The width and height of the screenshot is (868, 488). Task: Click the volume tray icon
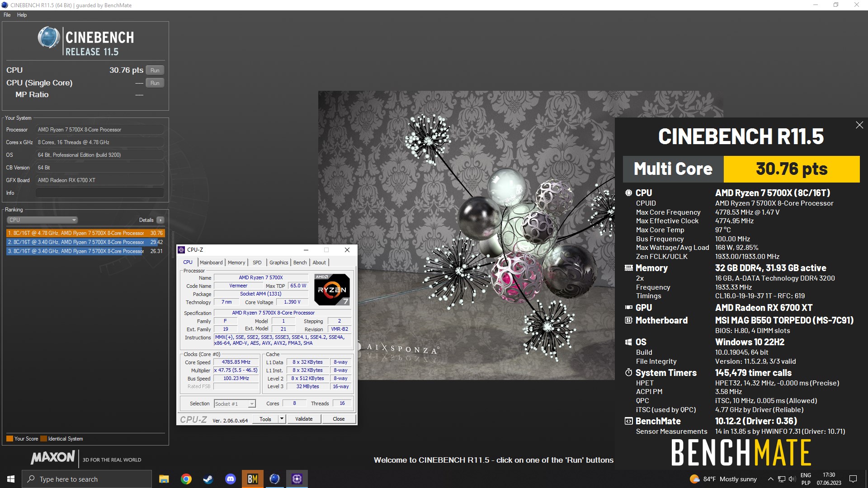point(792,479)
